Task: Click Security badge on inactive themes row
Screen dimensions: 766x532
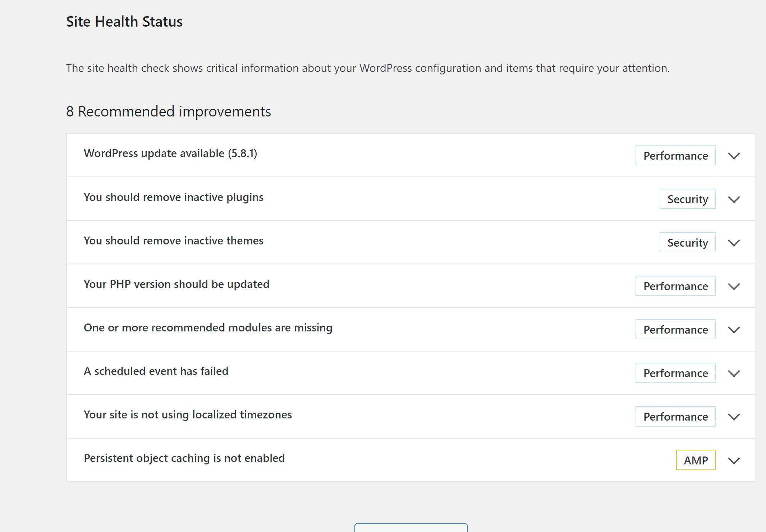Action: [687, 243]
